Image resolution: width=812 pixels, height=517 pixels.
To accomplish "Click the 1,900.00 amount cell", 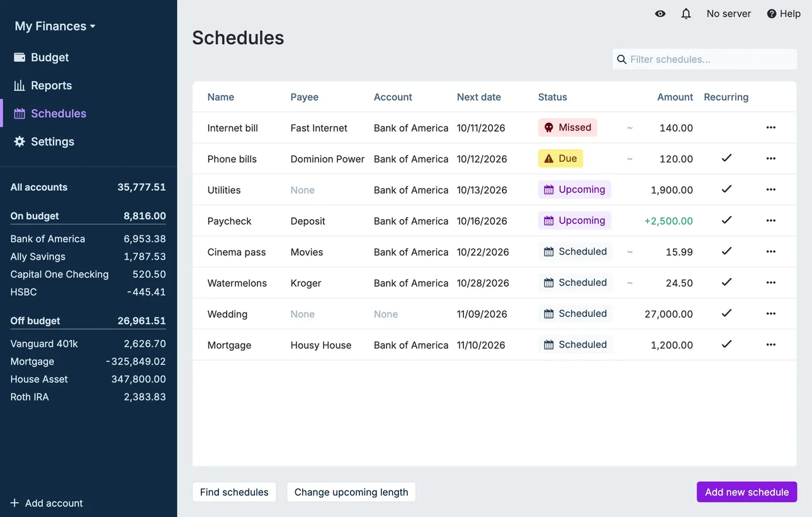I will pos(672,190).
